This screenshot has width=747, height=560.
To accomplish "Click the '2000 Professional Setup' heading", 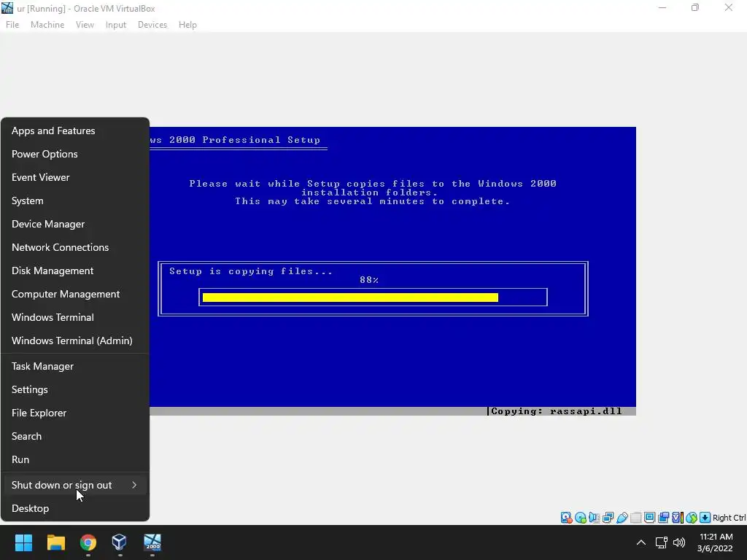I will click(245, 139).
